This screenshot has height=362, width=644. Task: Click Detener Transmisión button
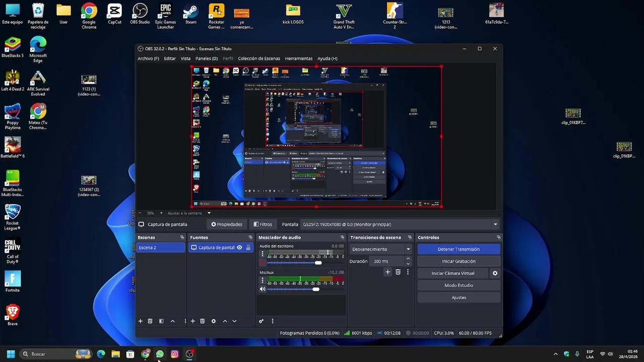coord(458,249)
